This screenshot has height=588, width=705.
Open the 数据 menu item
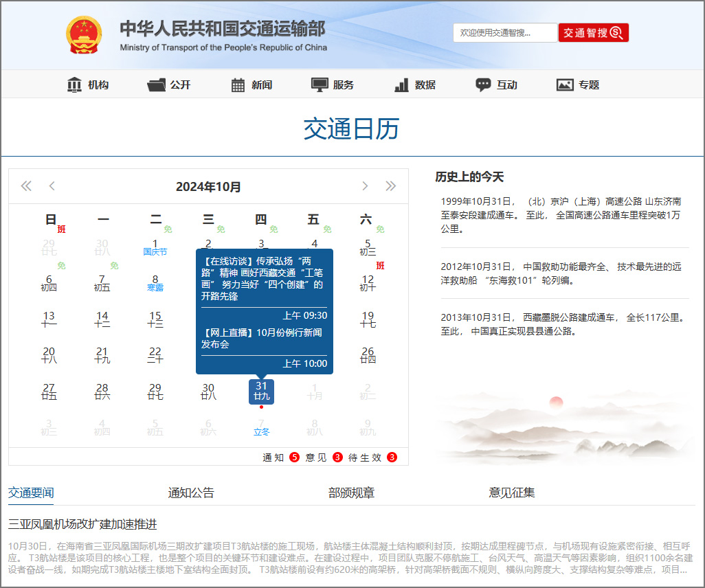[425, 84]
